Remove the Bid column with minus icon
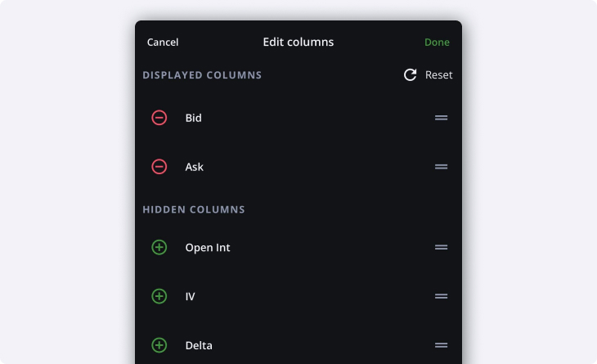Image resolution: width=597 pixels, height=364 pixels. point(159,118)
